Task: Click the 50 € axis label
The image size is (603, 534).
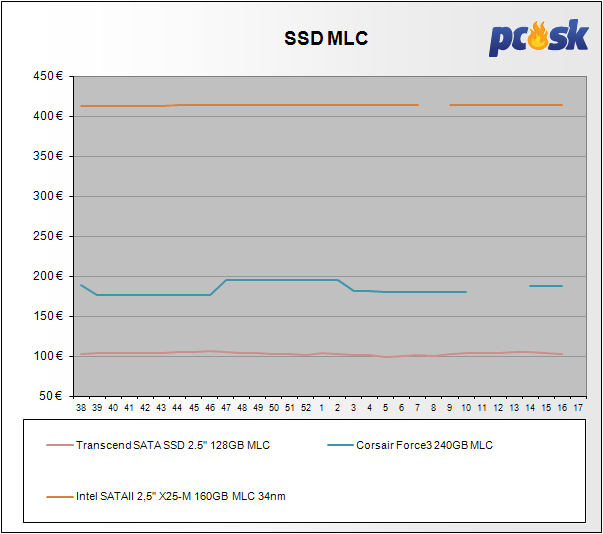Action: (51, 396)
